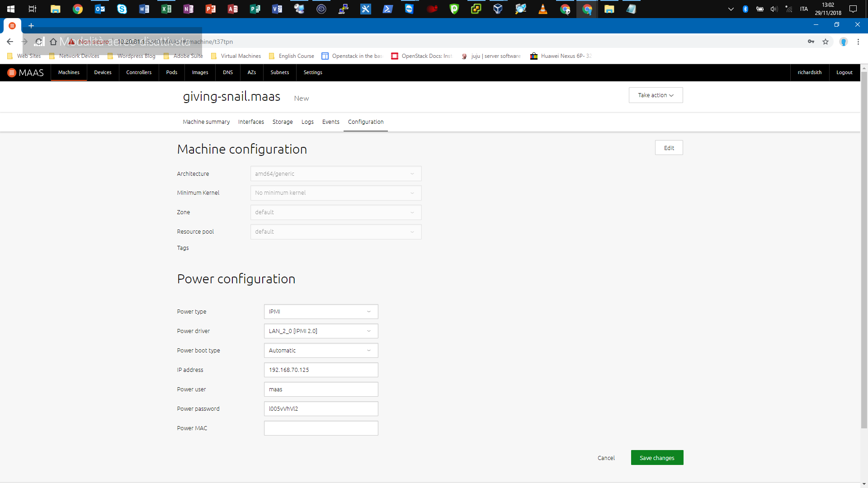
Task: Click the Edit machine configuration button
Action: 669,148
